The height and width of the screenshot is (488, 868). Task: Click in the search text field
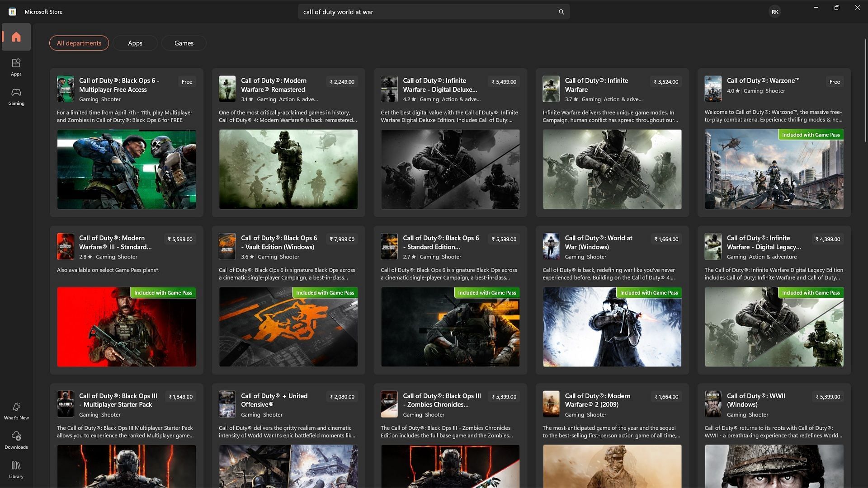(x=425, y=12)
